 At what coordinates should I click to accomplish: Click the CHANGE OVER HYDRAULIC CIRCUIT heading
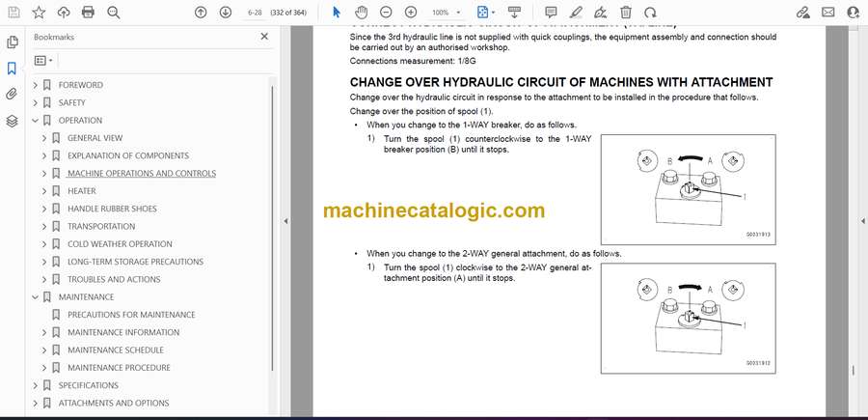[x=560, y=83]
